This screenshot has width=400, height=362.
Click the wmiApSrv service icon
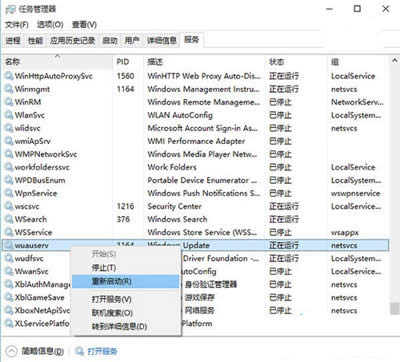pos(9,141)
